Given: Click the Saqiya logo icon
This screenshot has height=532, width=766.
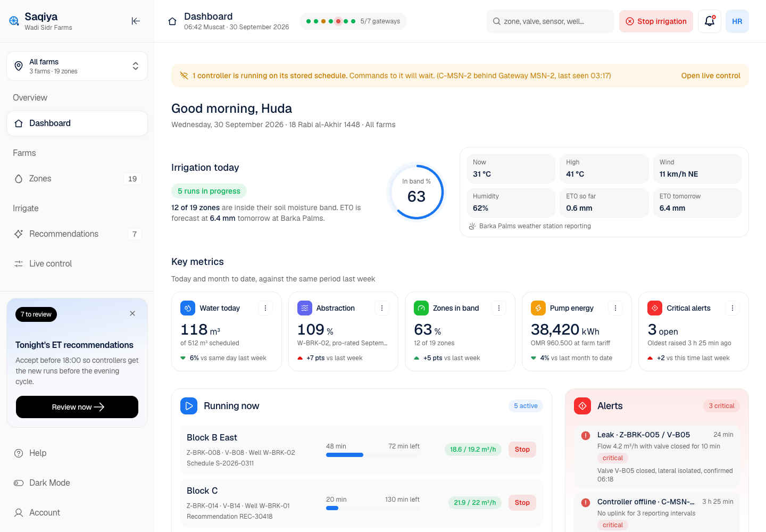Looking at the screenshot, I should click(x=14, y=21).
